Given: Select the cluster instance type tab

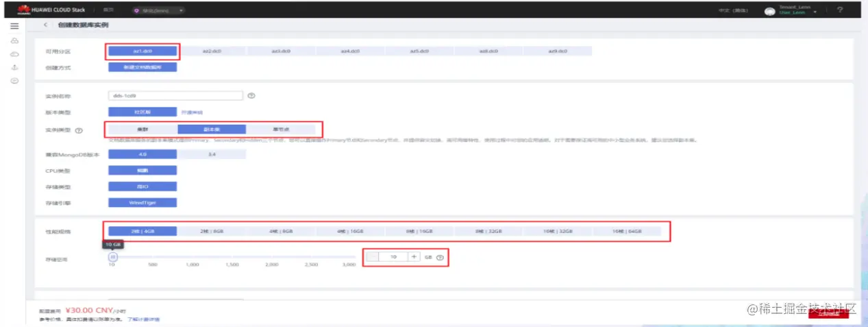Looking at the screenshot, I should pos(142,129).
